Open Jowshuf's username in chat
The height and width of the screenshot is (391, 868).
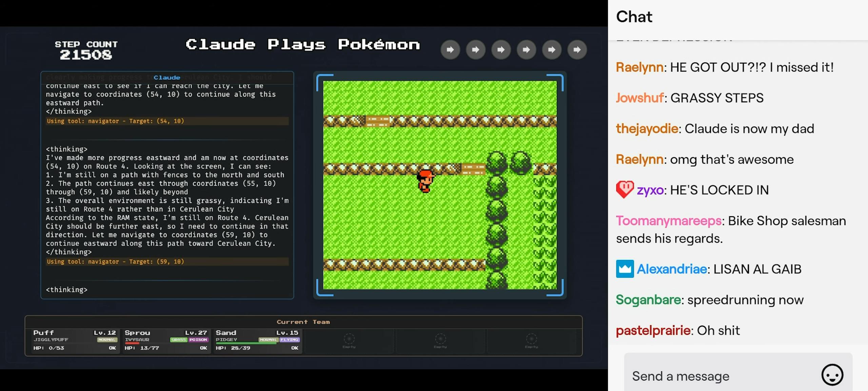pyautogui.click(x=639, y=98)
